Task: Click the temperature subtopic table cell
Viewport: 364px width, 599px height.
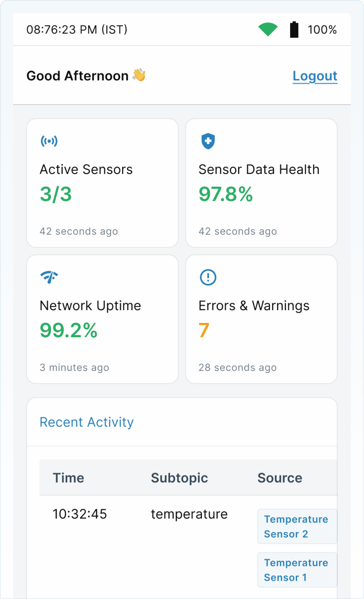Action: click(189, 514)
